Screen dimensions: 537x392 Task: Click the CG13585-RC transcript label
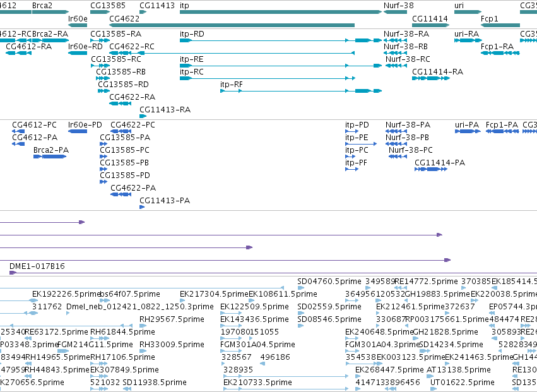116,59
